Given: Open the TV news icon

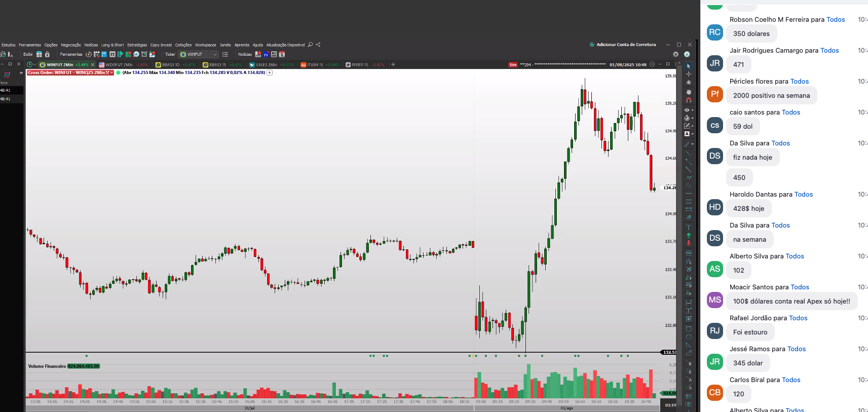Looking at the screenshot, I should pyautogui.click(x=266, y=54).
